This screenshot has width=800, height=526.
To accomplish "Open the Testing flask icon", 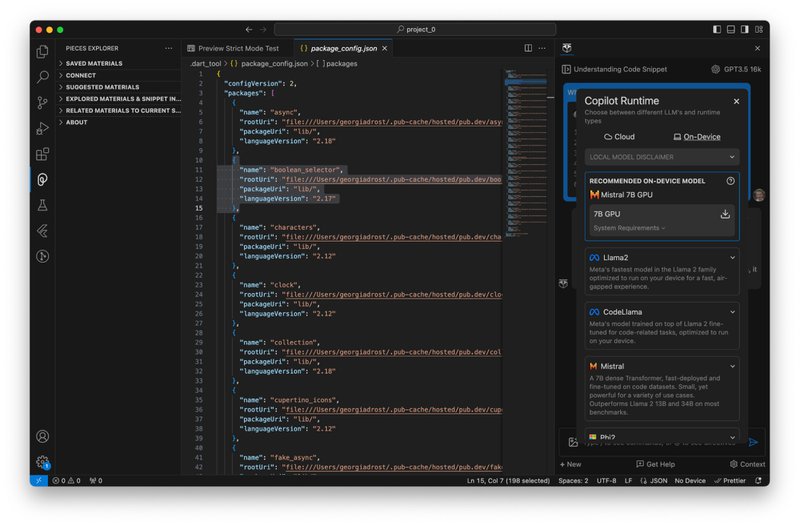I will [x=43, y=205].
